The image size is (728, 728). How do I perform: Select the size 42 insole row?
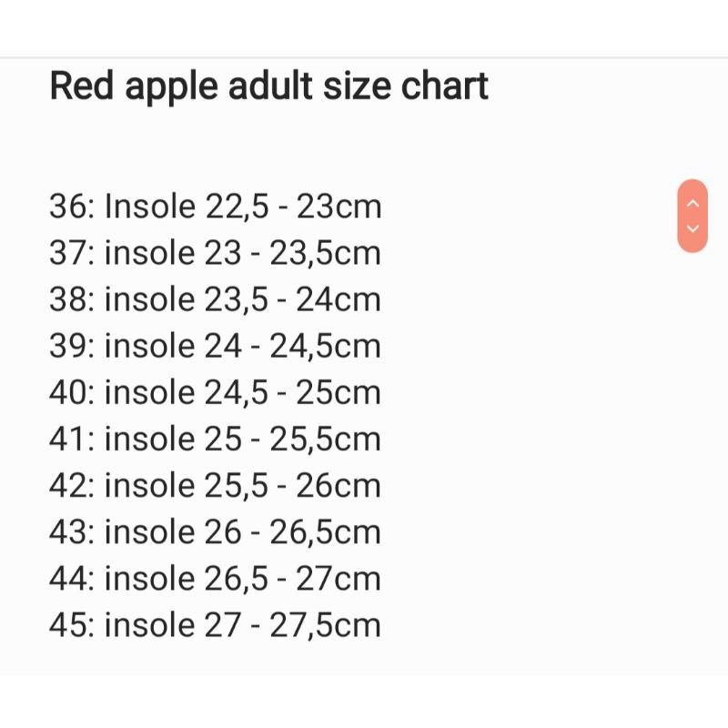pyautogui.click(x=215, y=485)
